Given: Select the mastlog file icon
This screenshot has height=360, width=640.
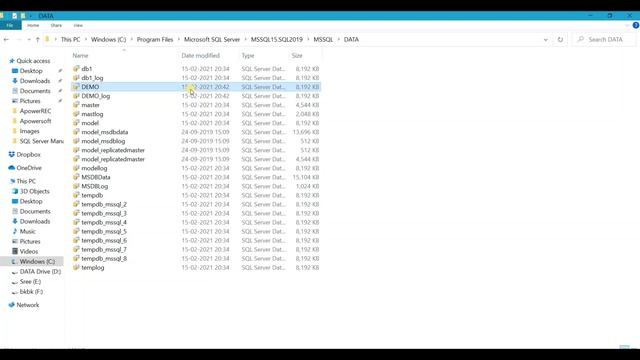Looking at the screenshot, I should (x=76, y=114).
